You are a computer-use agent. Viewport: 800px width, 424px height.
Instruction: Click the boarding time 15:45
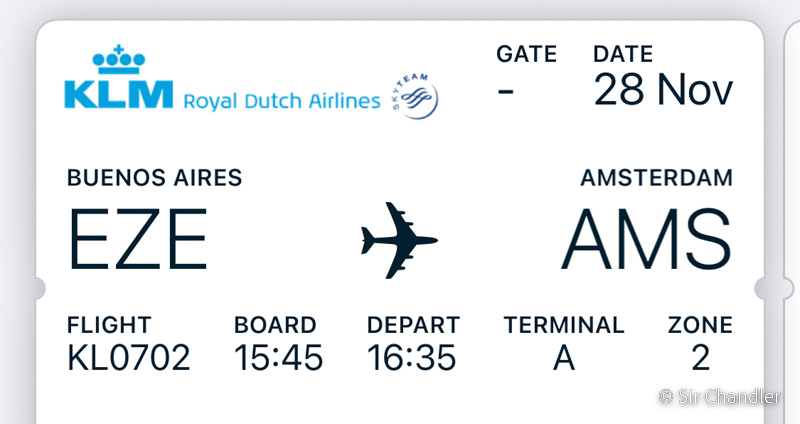278,358
